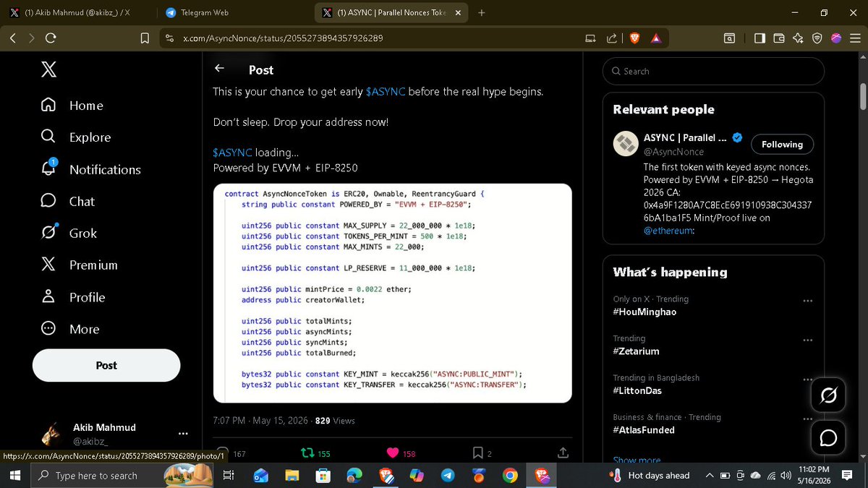Viewport: 868px width, 488px height.
Task: Click the site settings icon in the address bar
Action: [169, 38]
